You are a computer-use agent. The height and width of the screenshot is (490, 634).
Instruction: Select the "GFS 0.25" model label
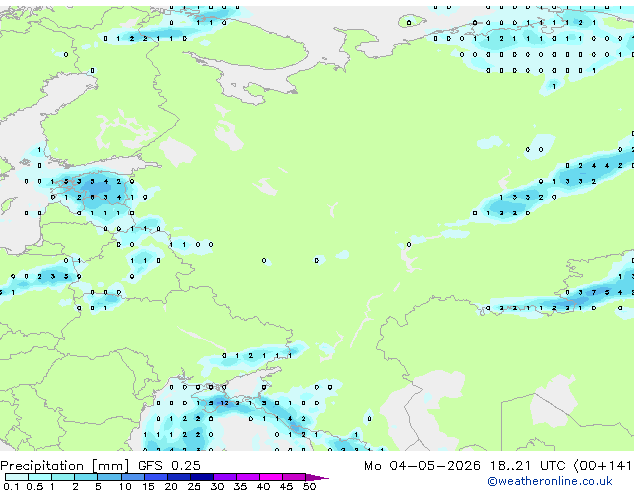[x=169, y=466]
